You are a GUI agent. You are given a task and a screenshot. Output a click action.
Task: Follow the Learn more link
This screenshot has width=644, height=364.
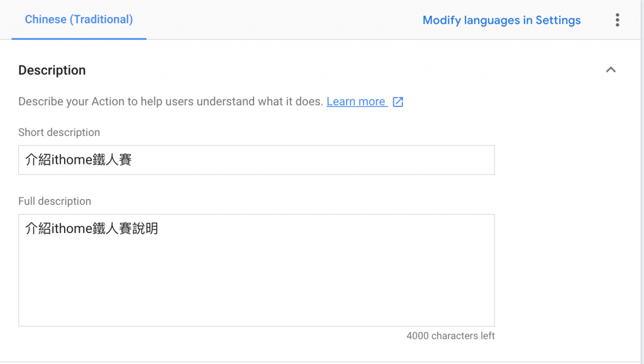click(356, 101)
